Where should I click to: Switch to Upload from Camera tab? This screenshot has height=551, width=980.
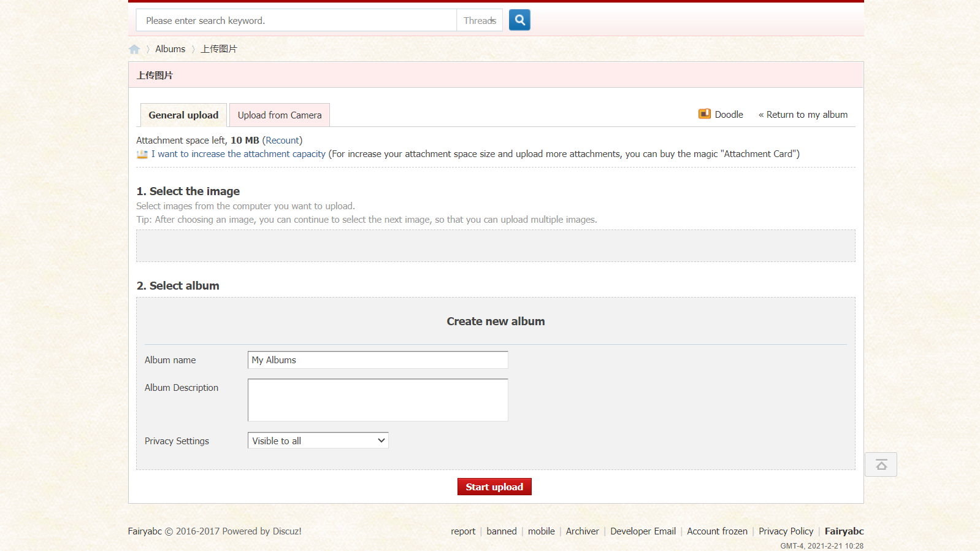coord(280,115)
